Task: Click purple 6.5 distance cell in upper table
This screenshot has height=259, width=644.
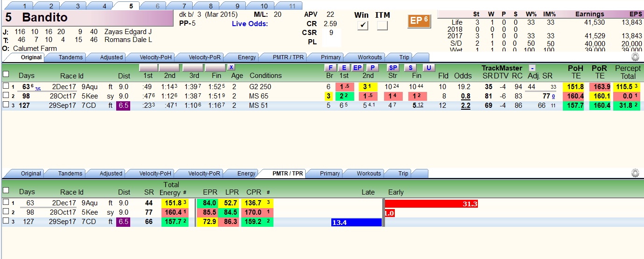Action: (x=123, y=105)
